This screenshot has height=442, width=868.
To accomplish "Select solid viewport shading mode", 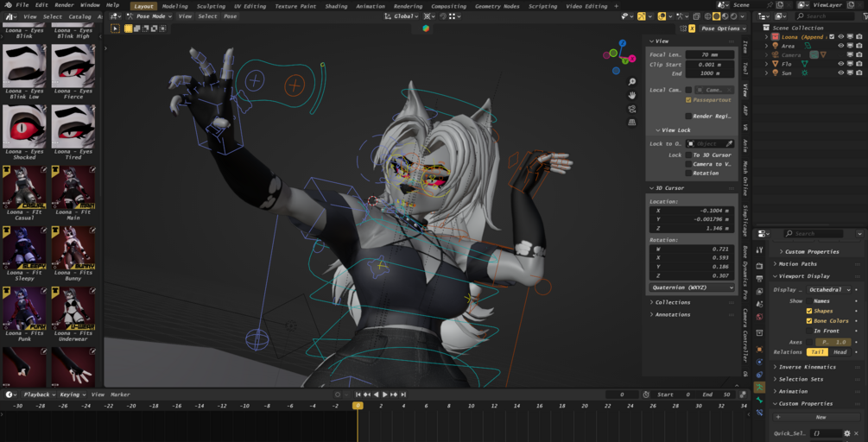I will tap(716, 16).
